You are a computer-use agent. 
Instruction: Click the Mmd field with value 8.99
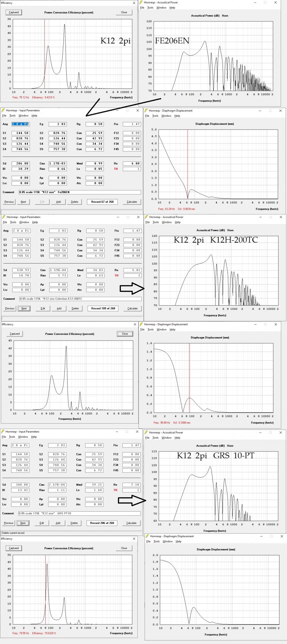coord(95,163)
